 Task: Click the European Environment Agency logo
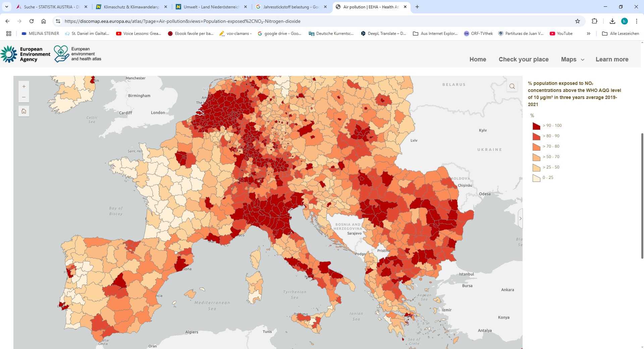(x=25, y=54)
